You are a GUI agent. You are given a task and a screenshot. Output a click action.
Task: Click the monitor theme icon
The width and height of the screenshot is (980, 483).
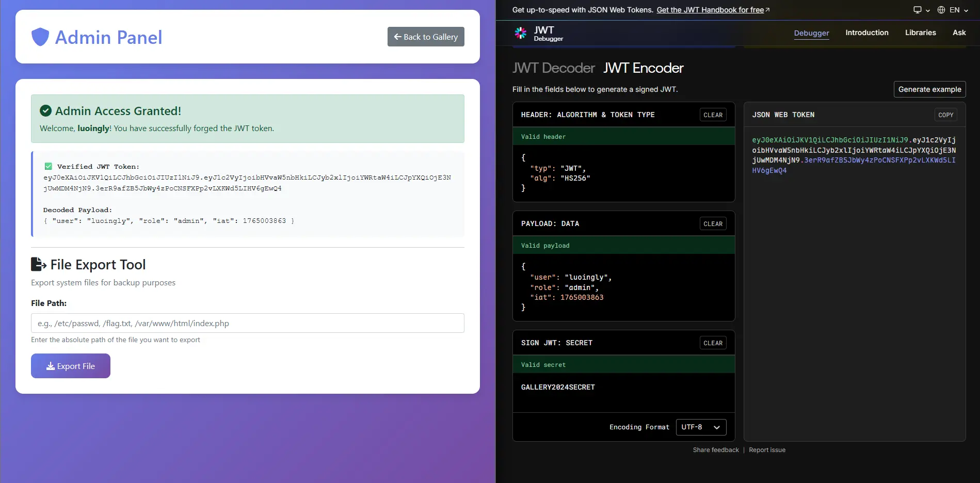point(917,10)
